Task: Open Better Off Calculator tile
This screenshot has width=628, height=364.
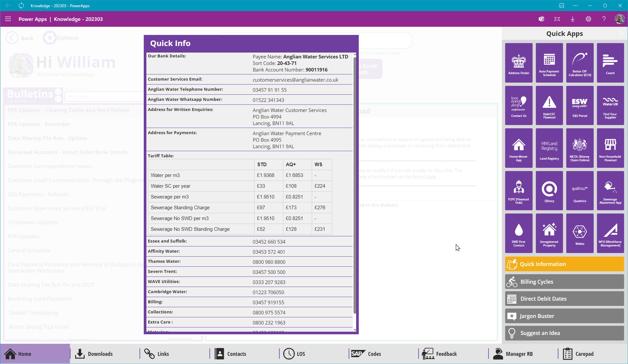Action: click(580, 63)
